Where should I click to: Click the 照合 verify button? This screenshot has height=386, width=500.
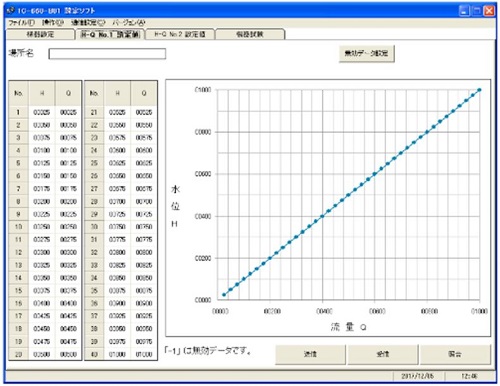pos(455,354)
